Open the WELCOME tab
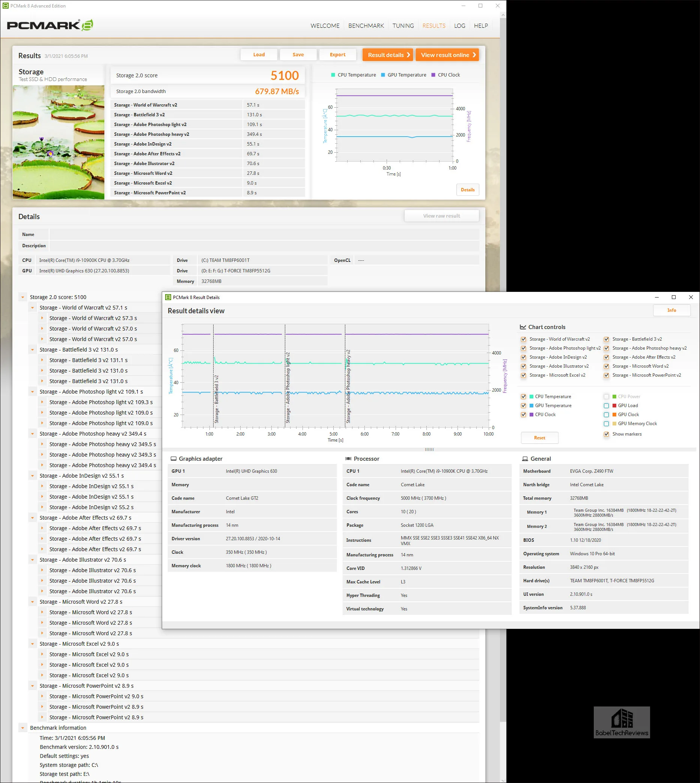 325,26
